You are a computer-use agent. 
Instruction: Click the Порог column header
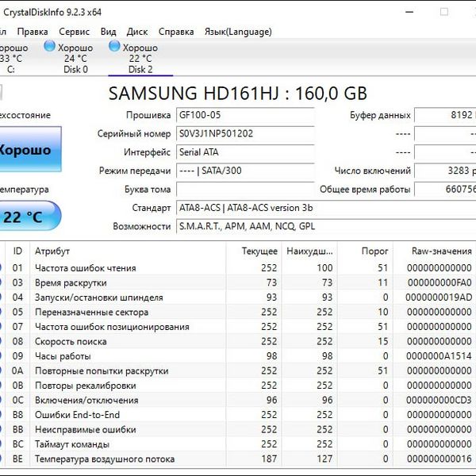tap(365, 251)
